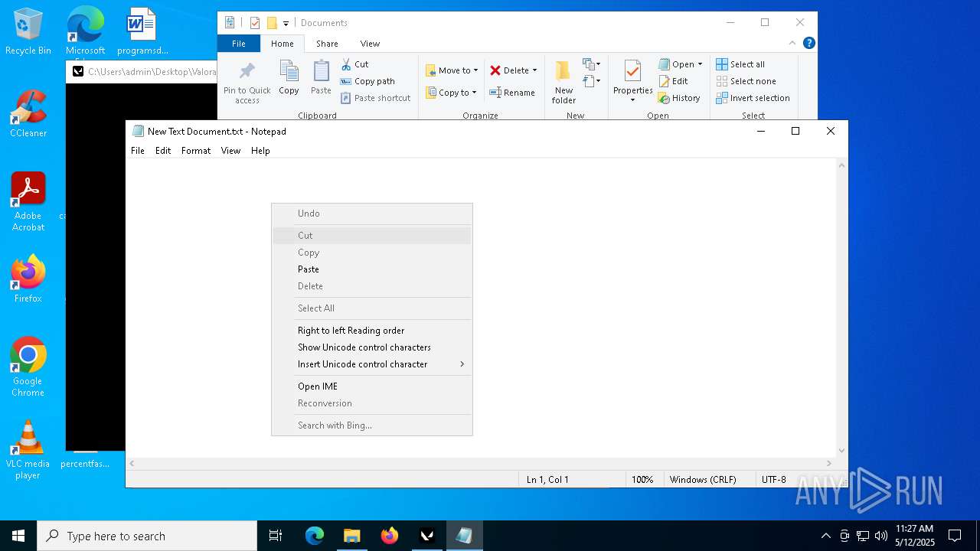Viewport: 980px width, 551px height.
Task: Select Show Unicode control characters
Action: (x=372, y=347)
